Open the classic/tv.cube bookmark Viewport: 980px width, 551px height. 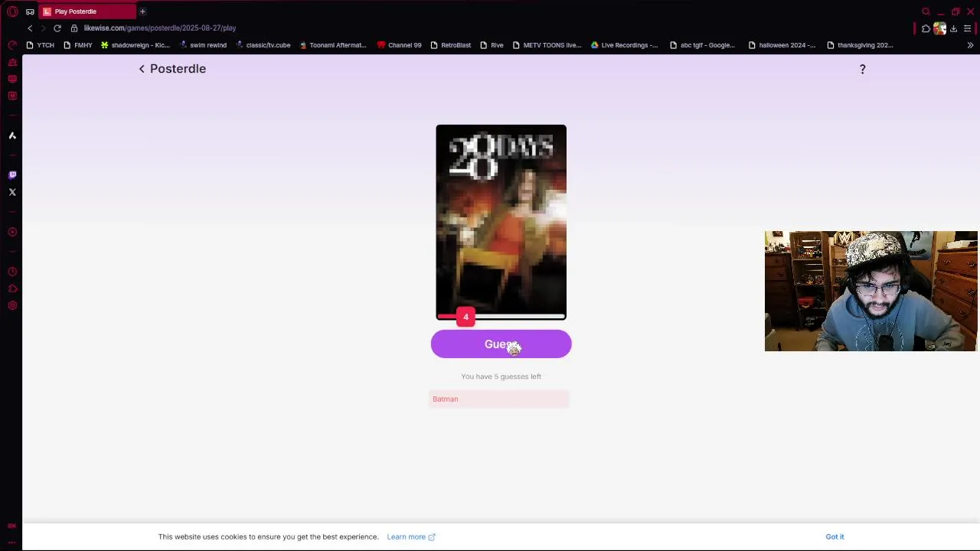coord(263,45)
